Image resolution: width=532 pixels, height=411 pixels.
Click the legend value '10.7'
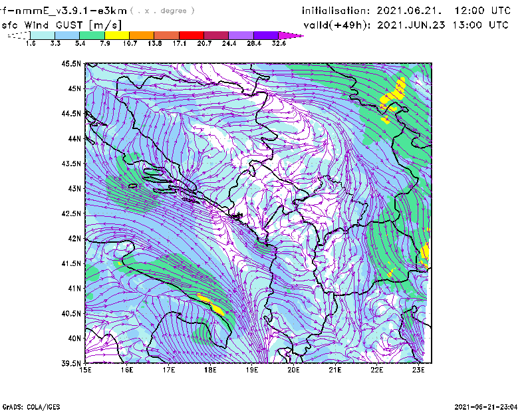pos(130,43)
